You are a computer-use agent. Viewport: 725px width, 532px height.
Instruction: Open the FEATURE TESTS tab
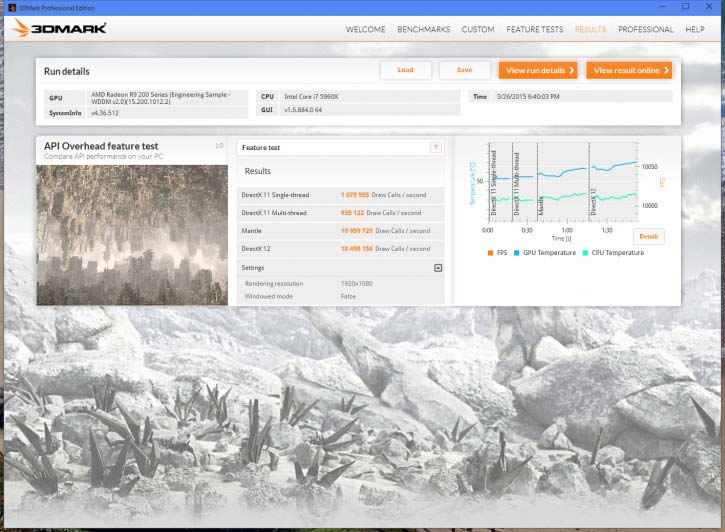(534, 29)
